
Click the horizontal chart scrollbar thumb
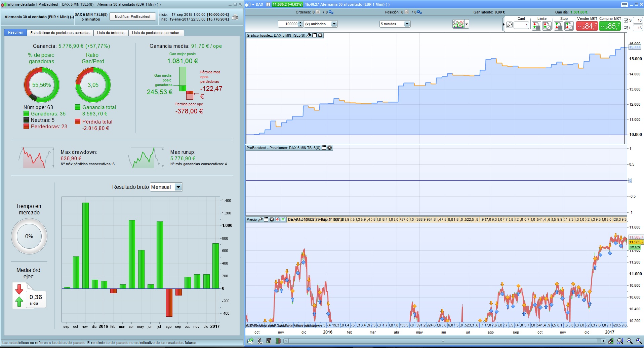443,341
